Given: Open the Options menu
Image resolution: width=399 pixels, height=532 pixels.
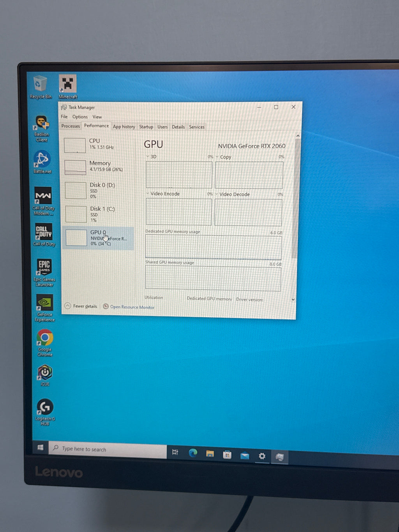Looking at the screenshot, I should (80, 117).
